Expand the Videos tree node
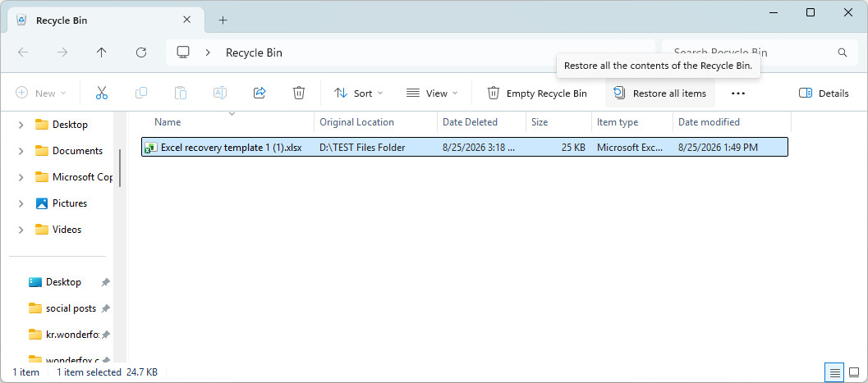The image size is (868, 383). coord(21,230)
